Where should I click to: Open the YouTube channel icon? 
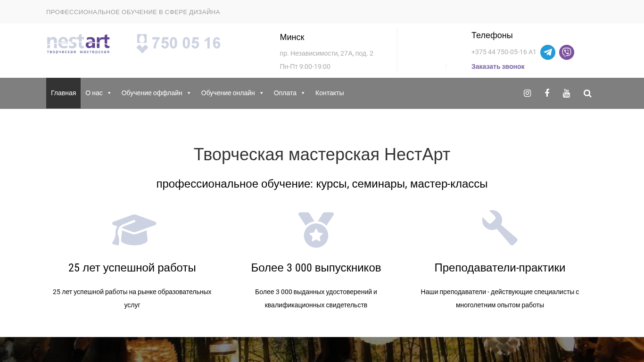click(x=567, y=93)
